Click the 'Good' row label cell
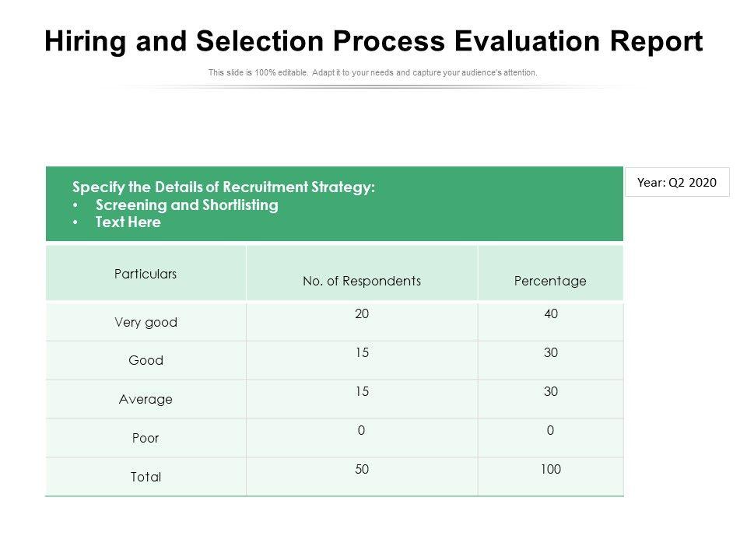 (146, 360)
